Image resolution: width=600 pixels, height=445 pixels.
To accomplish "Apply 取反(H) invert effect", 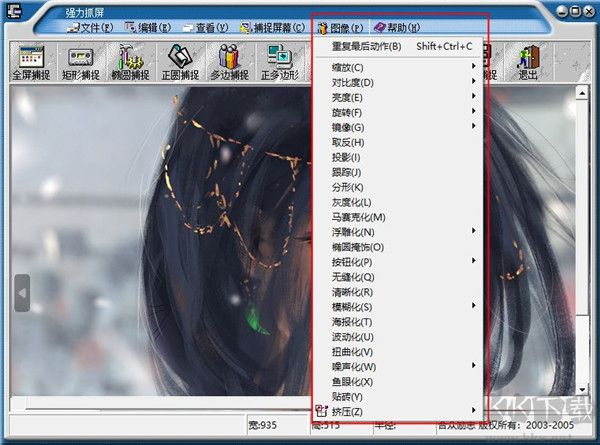I will [398, 142].
